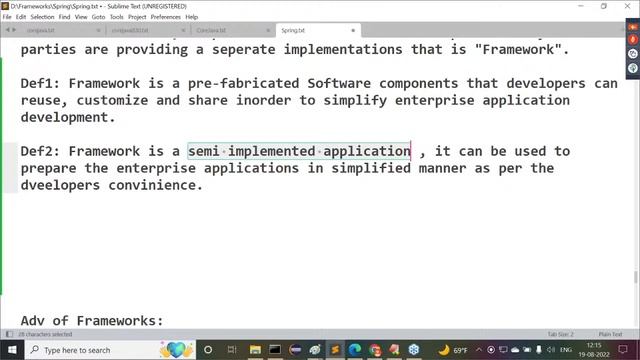The image size is (640, 360).
Task: Open the blue snowflake taskbar icon
Action: pos(414,350)
